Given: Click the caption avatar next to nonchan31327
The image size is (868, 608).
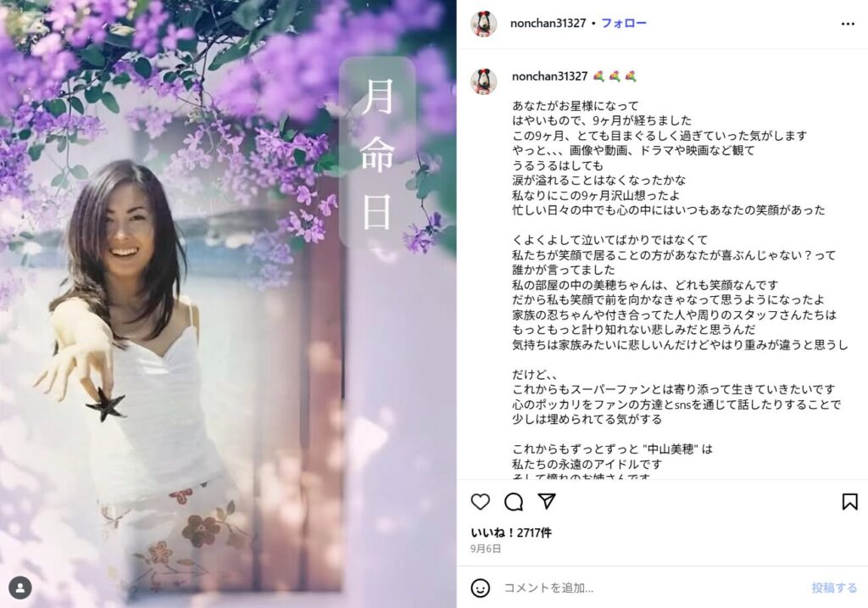Looking at the screenshot, I should (x=484, y=81).
